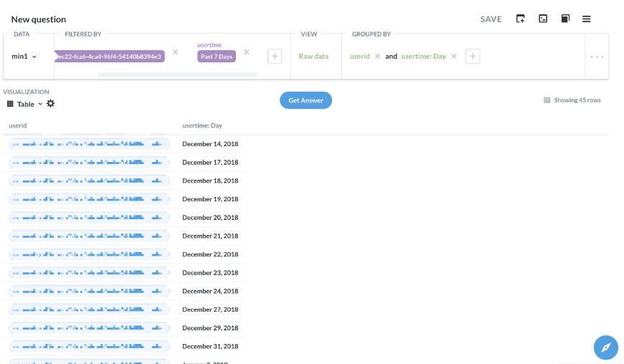Click the SAVE button
Screen dimensions: 624x364
491,19
